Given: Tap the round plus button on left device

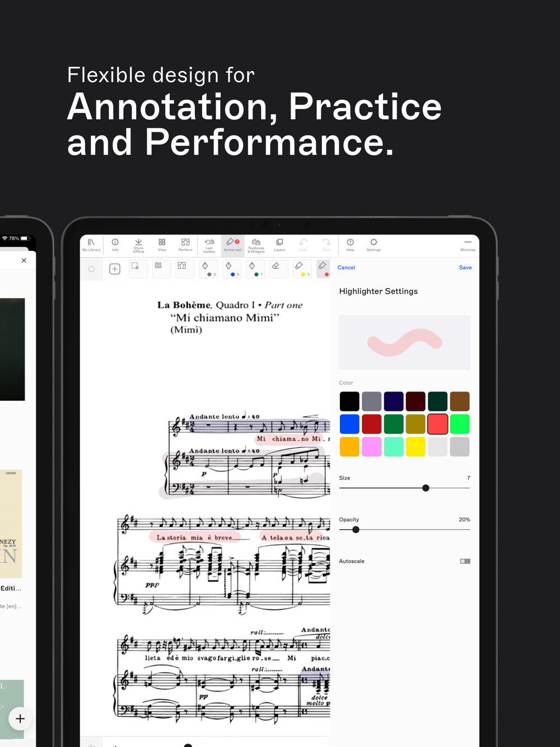Looking at the screenshot, I should 20,718.
